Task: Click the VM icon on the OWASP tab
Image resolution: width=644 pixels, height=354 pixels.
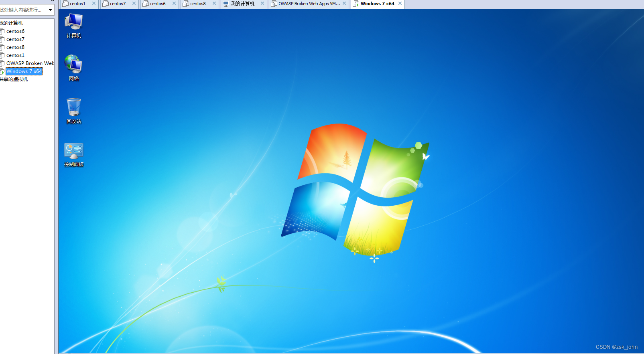Action: [x=274, y=4]
